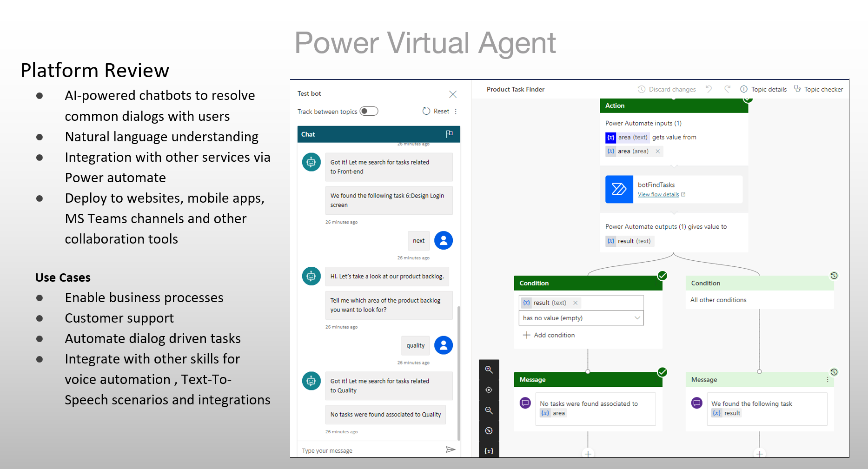Click history icon on right Message node

click(834, 372)
